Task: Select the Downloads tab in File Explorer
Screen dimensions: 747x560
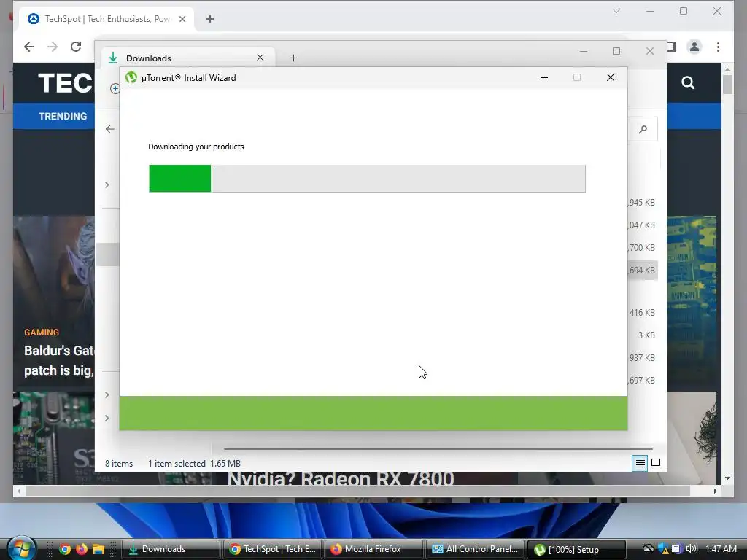Action: coord(188,58)
